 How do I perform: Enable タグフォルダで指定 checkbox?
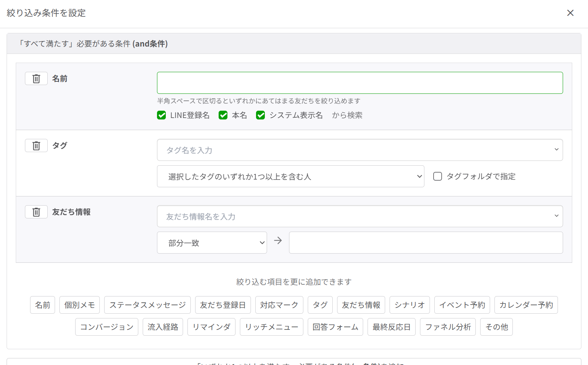[x=438, y=177]
